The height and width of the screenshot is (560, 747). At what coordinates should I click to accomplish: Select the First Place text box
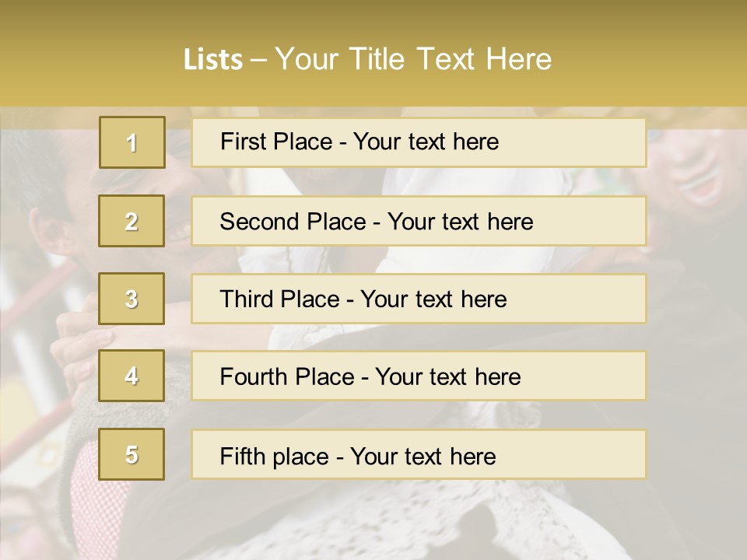coord(419,142)
